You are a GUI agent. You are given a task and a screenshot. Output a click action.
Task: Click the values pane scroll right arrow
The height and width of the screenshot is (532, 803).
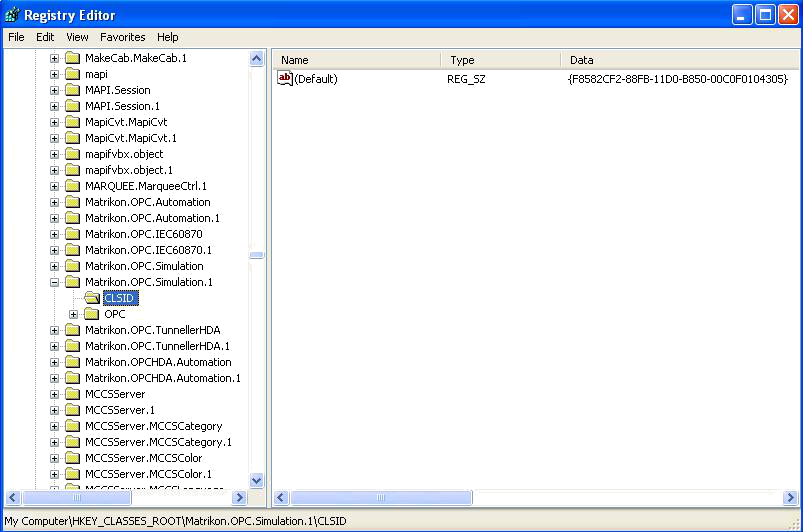(790, 497)
